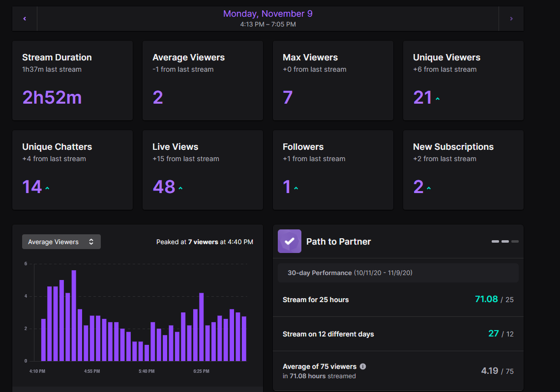The width and height of the screenshot is (560, 392).
Task: Click the +6 from last stream subtitle
Action: point(444,69)
